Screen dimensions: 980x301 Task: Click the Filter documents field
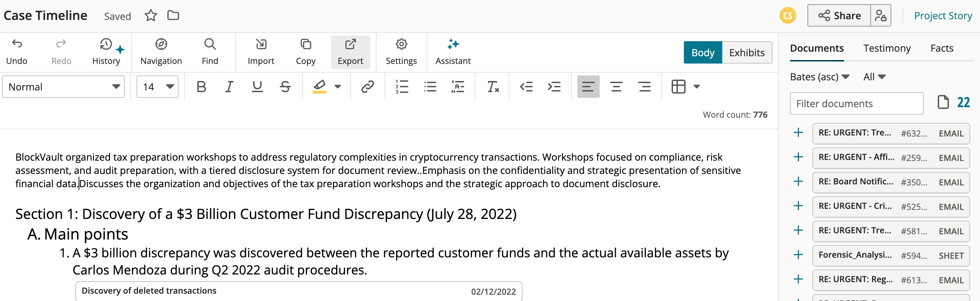[x=856, y=103]
